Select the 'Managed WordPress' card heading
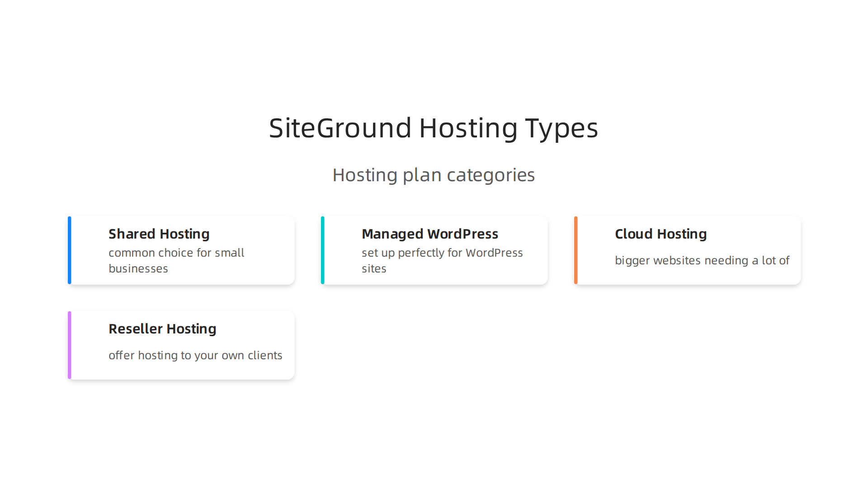 coord(430,234)
